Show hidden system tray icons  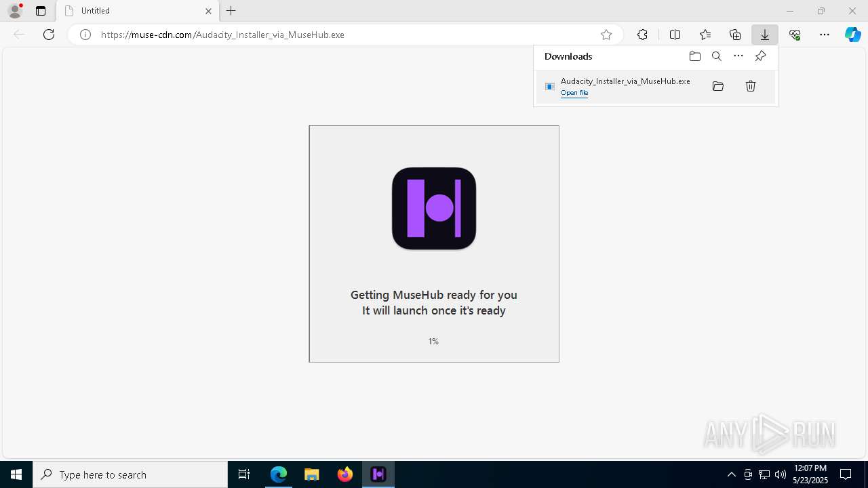pos(731,474)
